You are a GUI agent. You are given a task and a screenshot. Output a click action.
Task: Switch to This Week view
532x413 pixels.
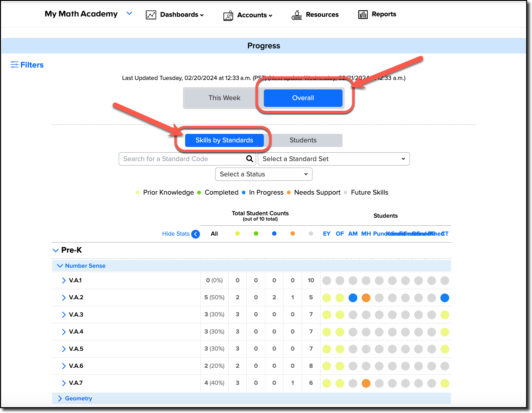[x=224, y=98]
